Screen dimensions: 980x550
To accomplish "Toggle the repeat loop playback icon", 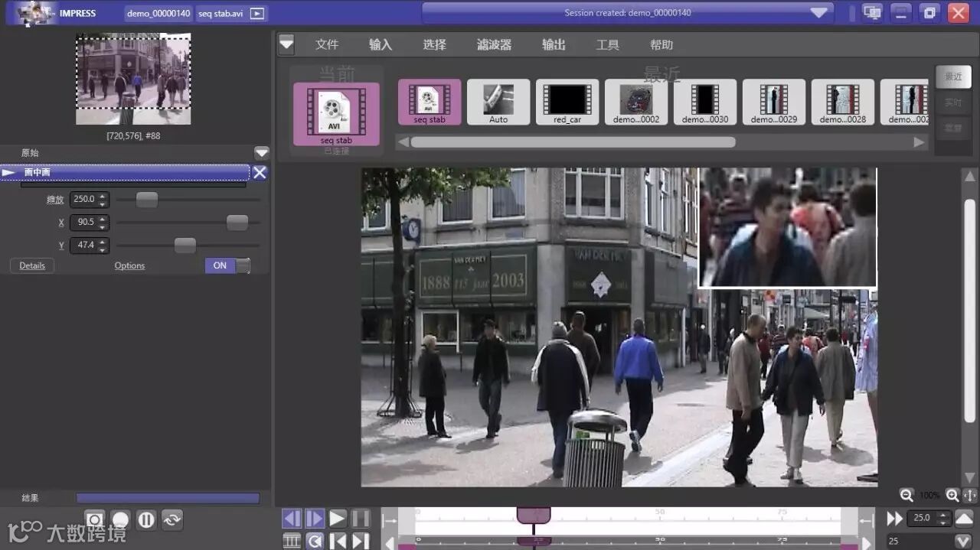I will click(315, 541).
